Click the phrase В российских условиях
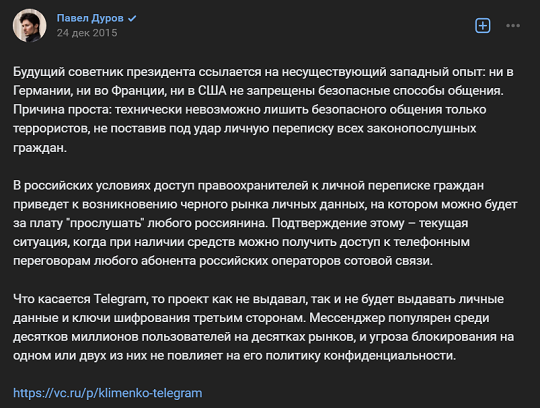Screen dimensions: 540x408 82,186
